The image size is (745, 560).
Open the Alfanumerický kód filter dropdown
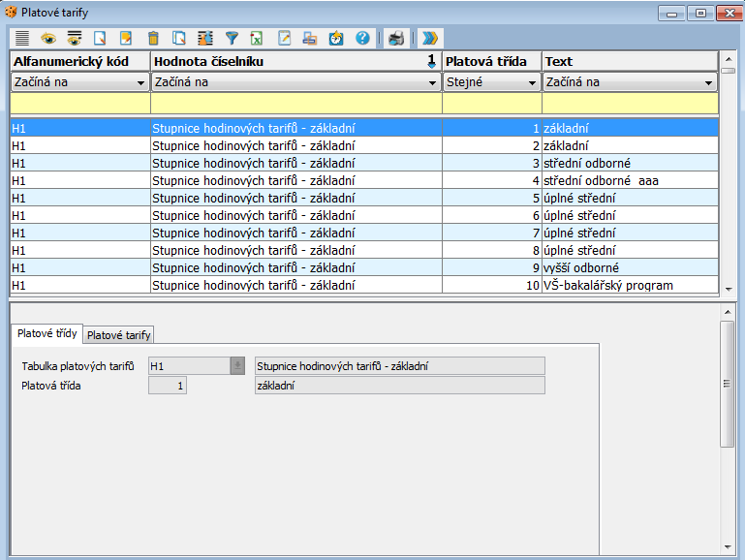click(x=140, y=82)
